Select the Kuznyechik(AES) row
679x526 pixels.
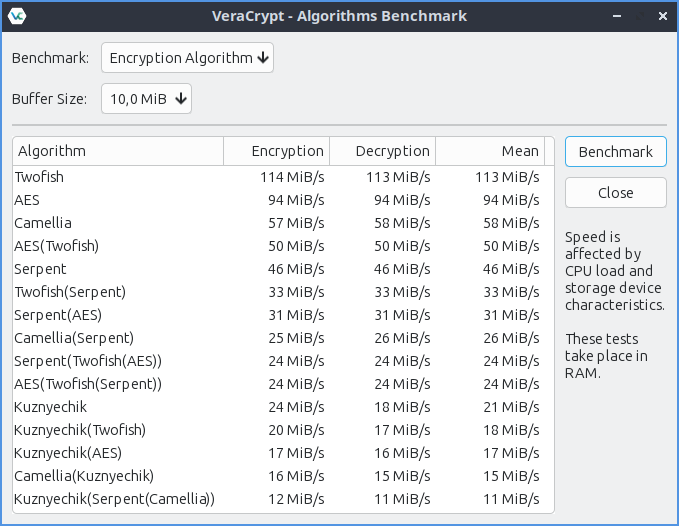pos(283,453)
